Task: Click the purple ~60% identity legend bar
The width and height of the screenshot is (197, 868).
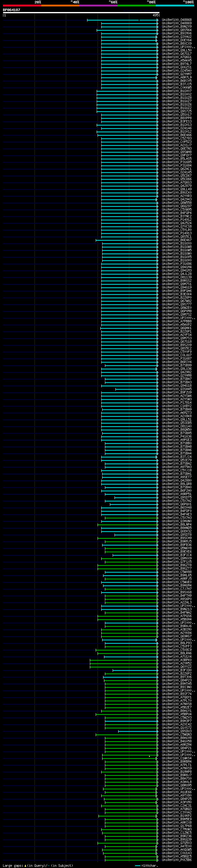Action: tap(98, 6)
